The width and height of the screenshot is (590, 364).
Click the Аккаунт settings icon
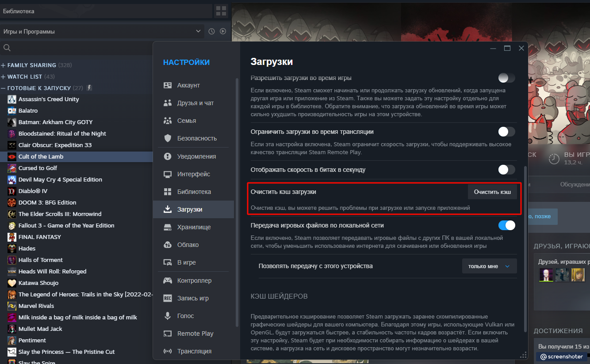coord(168,85)
